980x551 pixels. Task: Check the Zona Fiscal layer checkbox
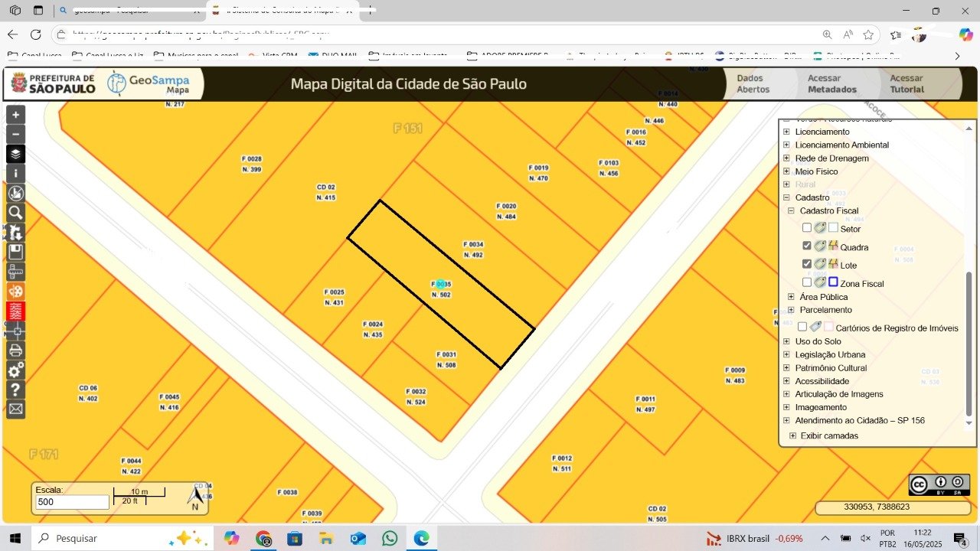point(807,282)
